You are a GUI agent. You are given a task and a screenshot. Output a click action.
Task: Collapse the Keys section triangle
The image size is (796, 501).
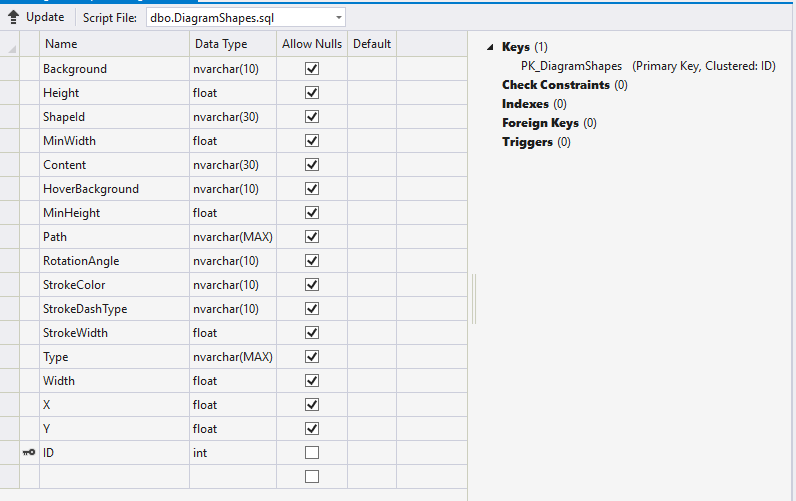tap(490, 47)
